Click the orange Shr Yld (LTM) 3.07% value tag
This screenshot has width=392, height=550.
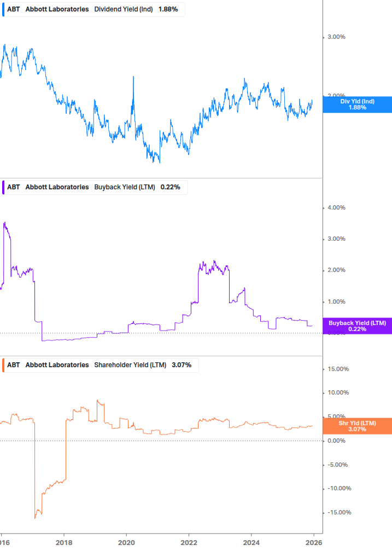[x=358, y=426]
